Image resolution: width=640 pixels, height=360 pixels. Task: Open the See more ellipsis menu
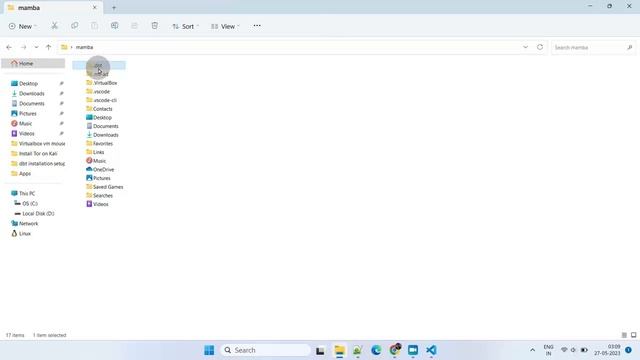coord(257,26)
